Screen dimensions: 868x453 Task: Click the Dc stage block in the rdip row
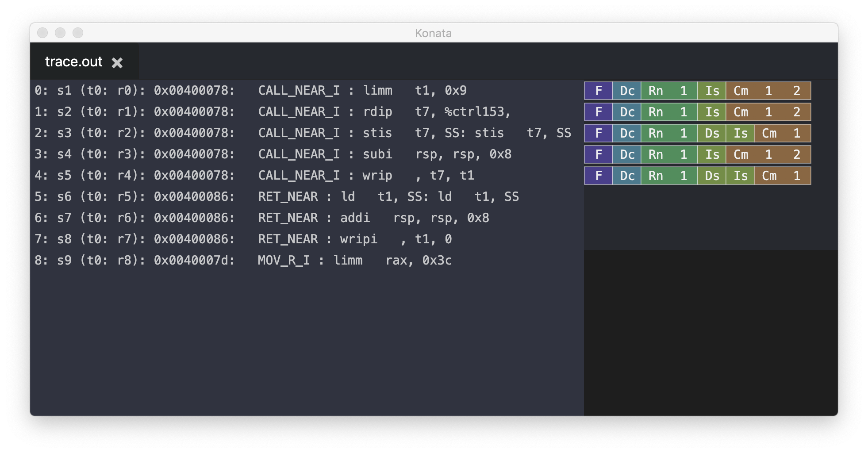pos(627,112)
